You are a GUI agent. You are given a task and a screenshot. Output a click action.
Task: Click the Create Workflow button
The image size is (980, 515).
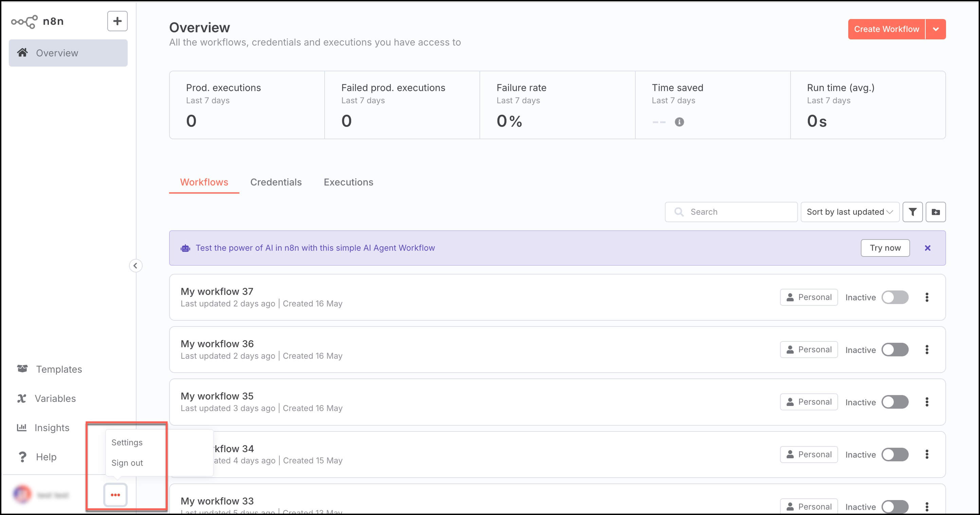click(x=886, y=29)
